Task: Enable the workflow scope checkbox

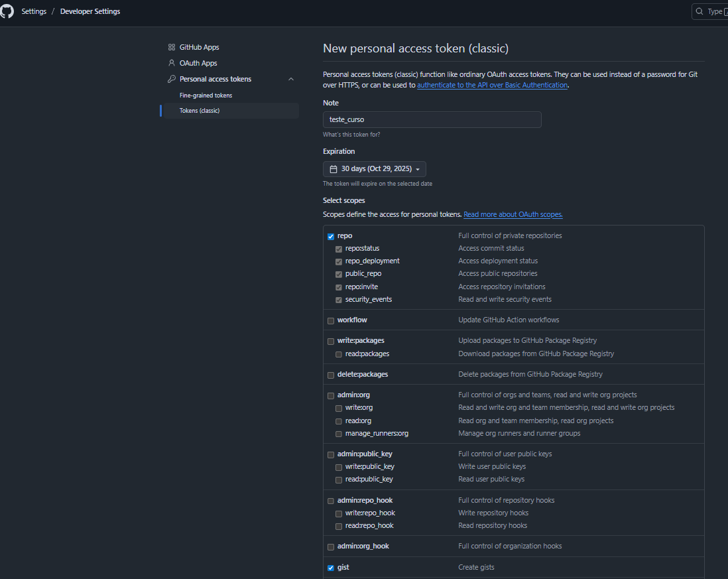Action: coord(331,320)
